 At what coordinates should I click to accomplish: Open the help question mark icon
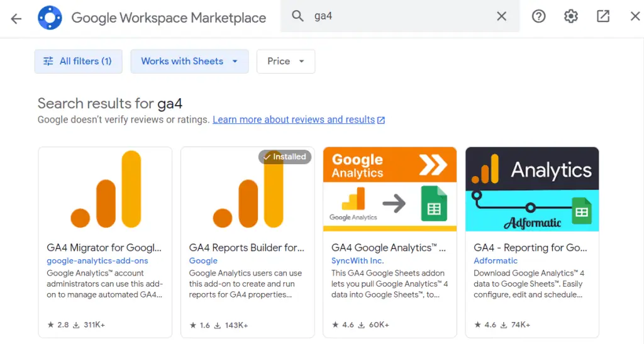coord(538,16)
